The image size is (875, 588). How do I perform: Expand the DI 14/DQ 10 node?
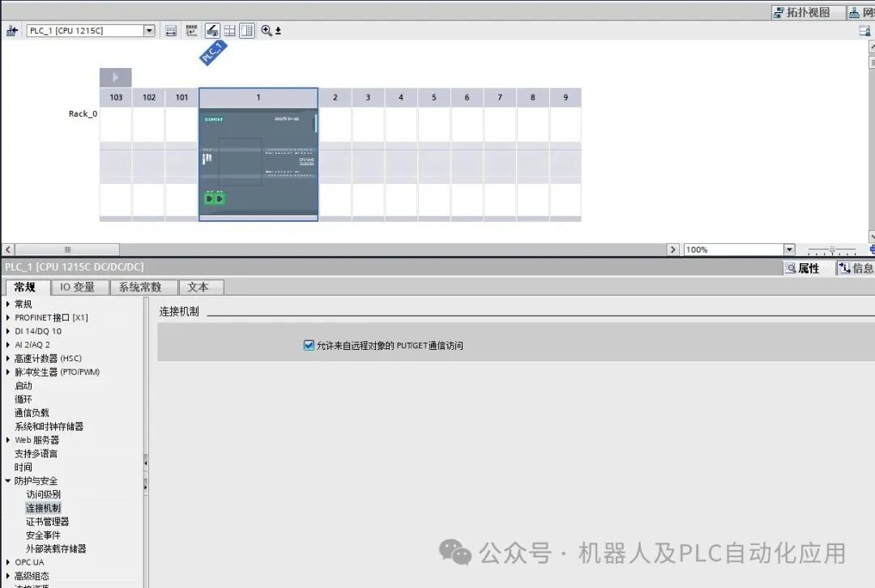8,330
